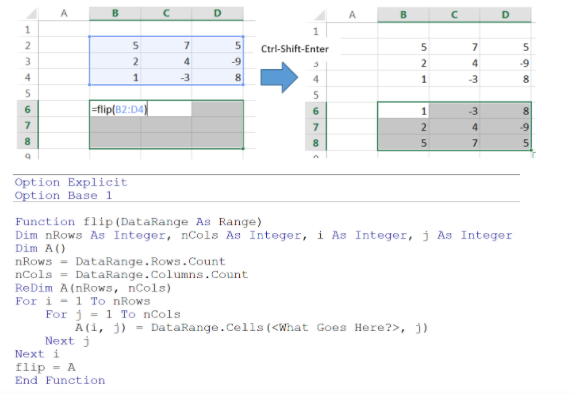Click the Ctrl-Shift-Enter label
Viewport: 573px width, 394px height.
[295, 49]
